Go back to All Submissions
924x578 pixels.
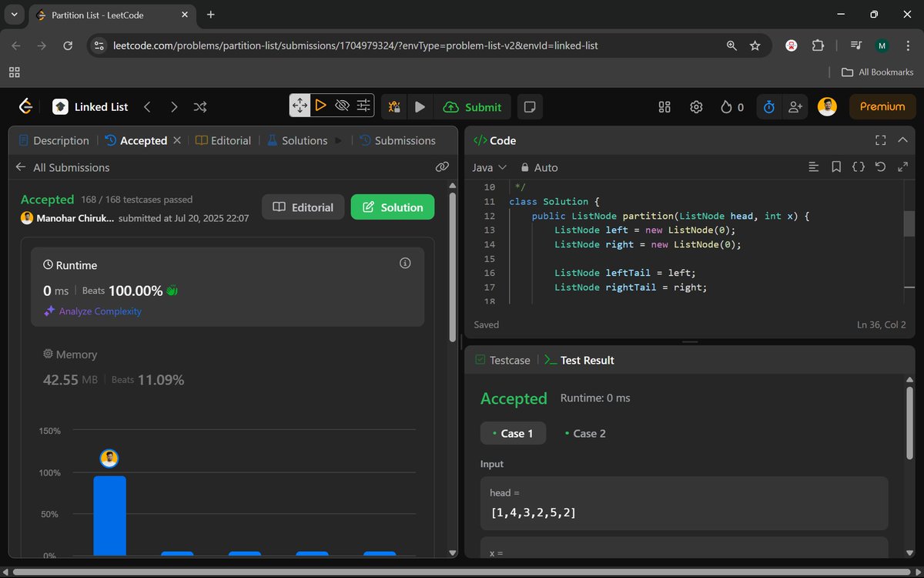pos(62,167)
